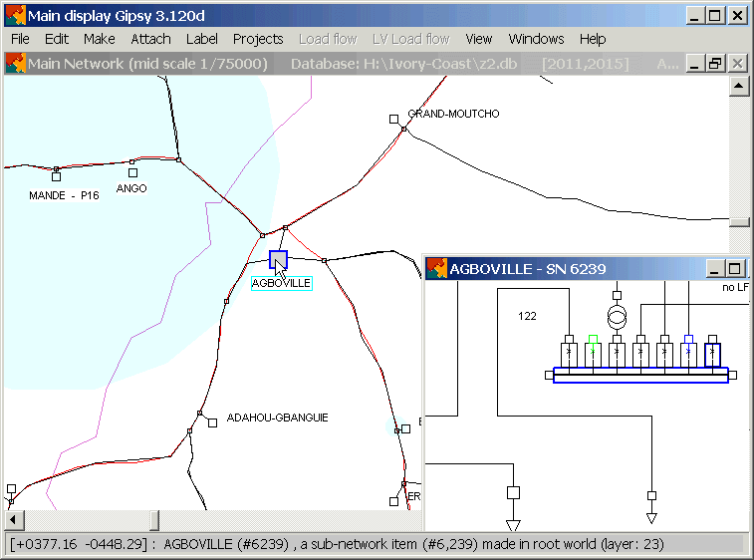Click the AGBOVILLE map label text
Image resolution: width=754 pixels, height=560 pixels.
coord(282,283)
